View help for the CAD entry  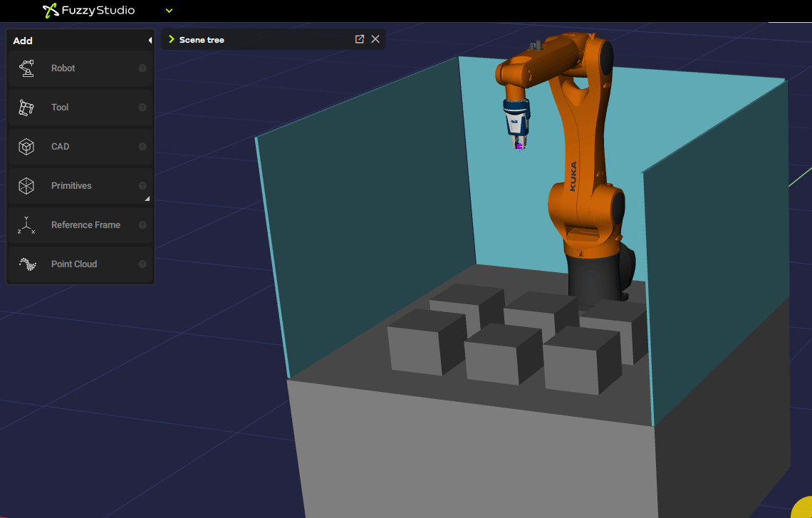[142, 147]
